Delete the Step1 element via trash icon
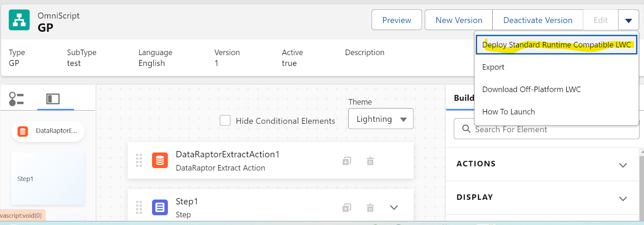 [370, 208]
